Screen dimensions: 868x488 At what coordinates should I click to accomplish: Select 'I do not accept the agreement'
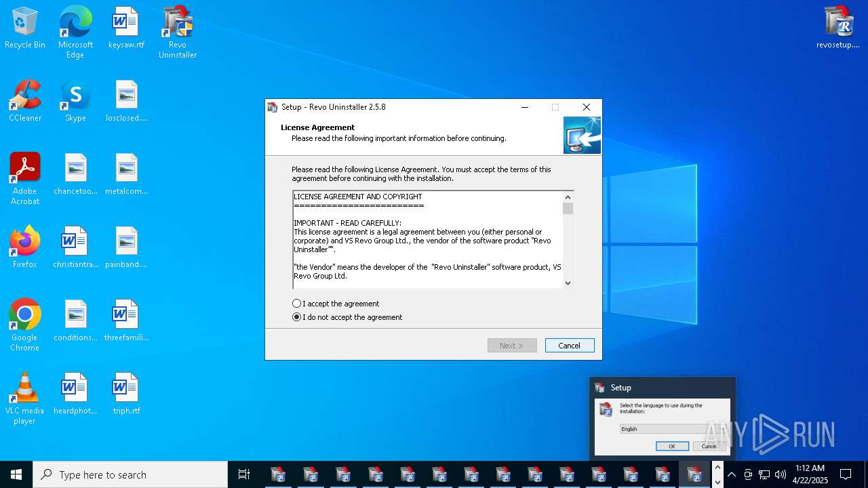pos(347,317)
